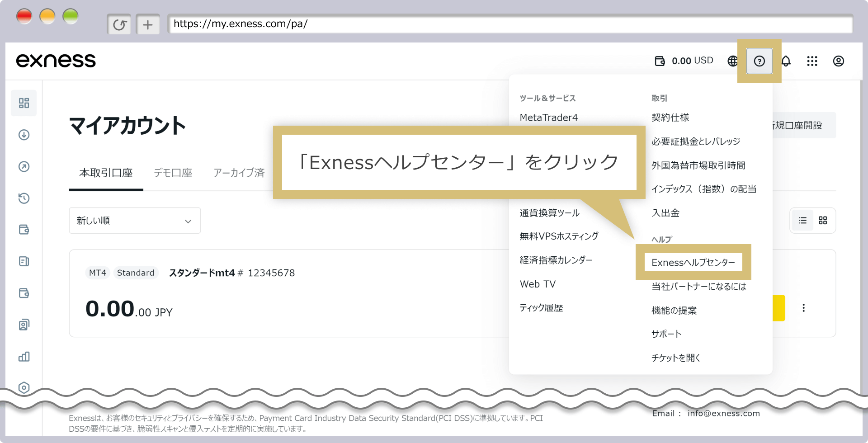868x443 pixels.
Task: Focus the browser URL address bar
Action: coord(510,24)
